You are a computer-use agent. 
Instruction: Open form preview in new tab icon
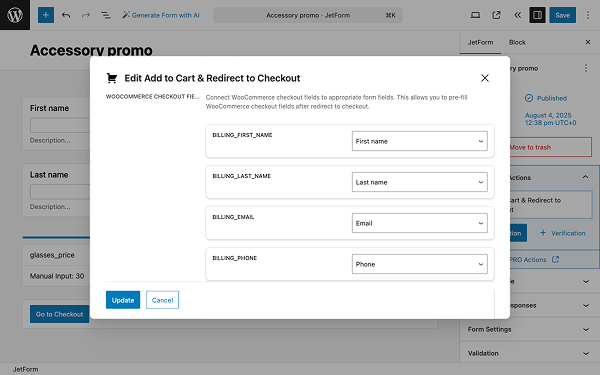pos(496,15)
